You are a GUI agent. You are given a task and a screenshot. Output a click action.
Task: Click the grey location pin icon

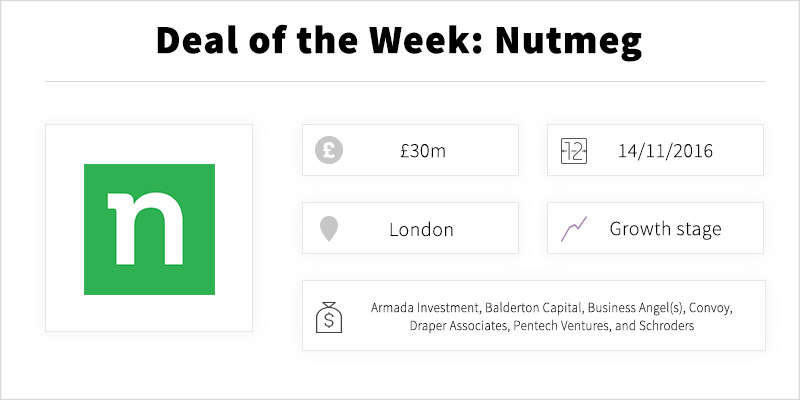coord(329,229)
